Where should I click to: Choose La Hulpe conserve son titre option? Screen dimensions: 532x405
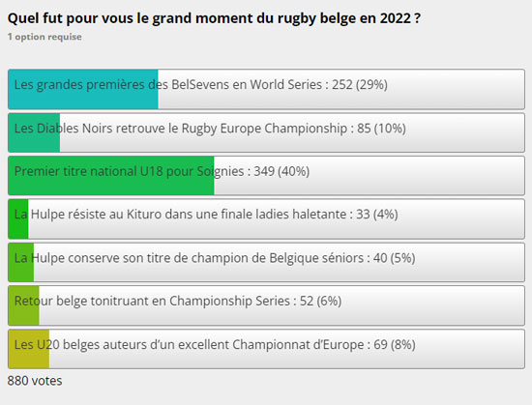pyautogui.click(x=266, y=262)
